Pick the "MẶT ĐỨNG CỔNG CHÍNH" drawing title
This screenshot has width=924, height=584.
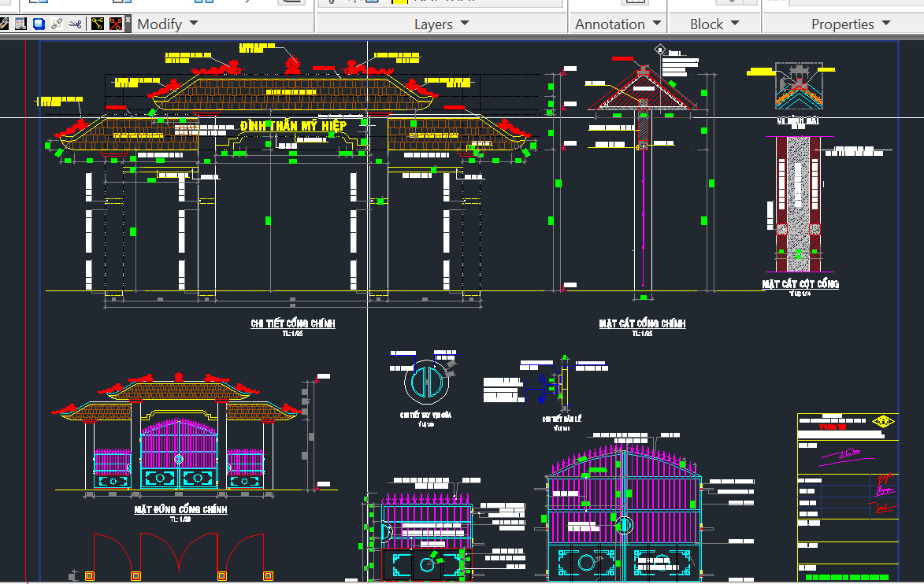point(180,509)
